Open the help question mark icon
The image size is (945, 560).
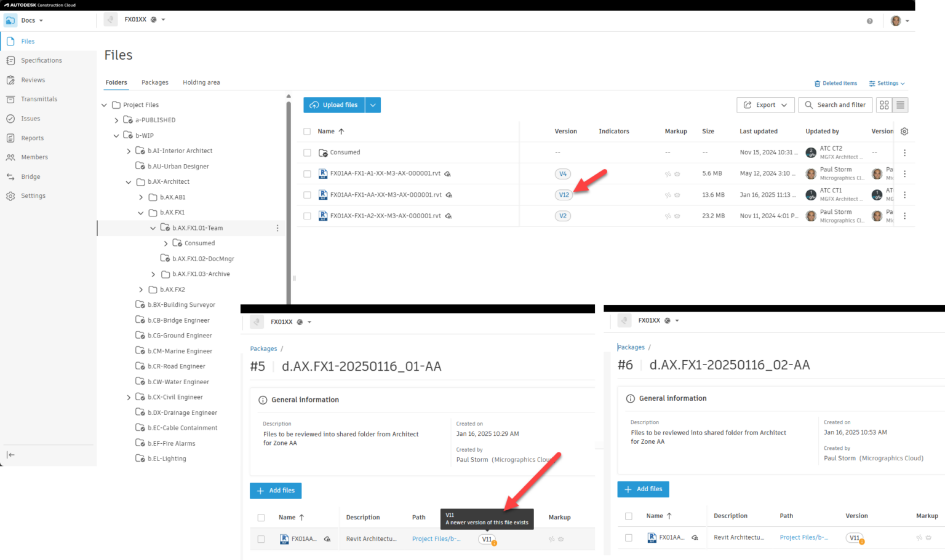(x=869, y=21)
